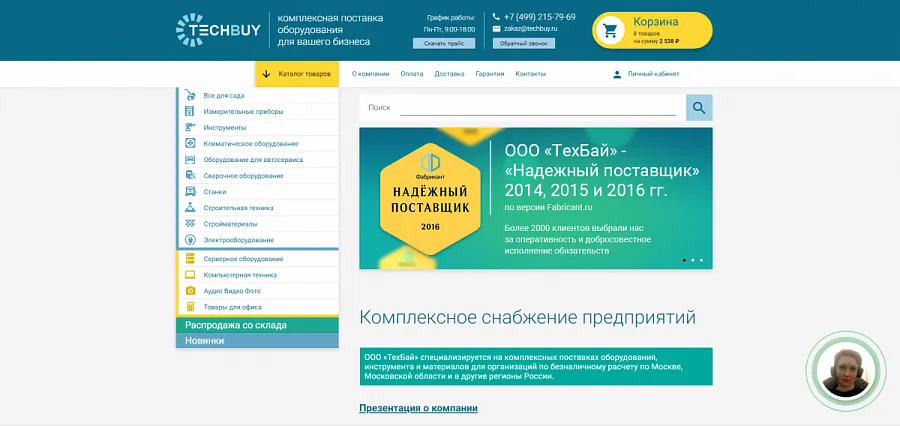Click the camera icon for Аудио Видео Фото
This screenshot has width=900, height=426.
pyautogui.click(x=191, y=291)
